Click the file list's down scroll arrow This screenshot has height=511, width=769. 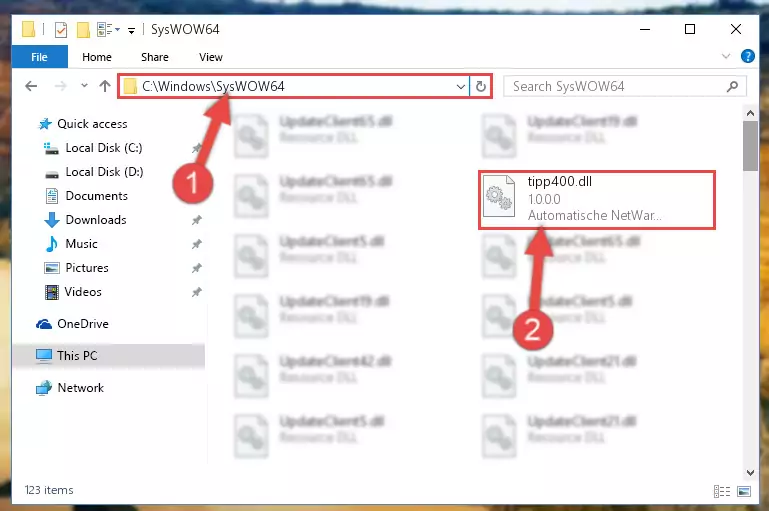[750, 473]
